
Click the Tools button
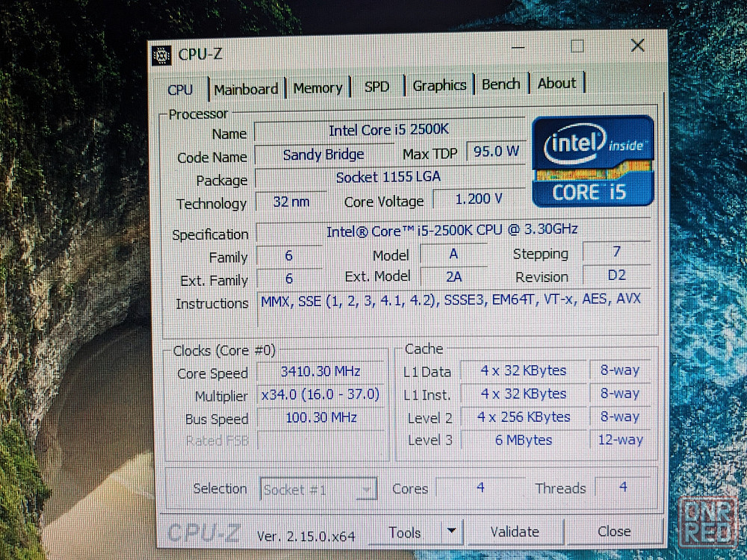point(405,532)
